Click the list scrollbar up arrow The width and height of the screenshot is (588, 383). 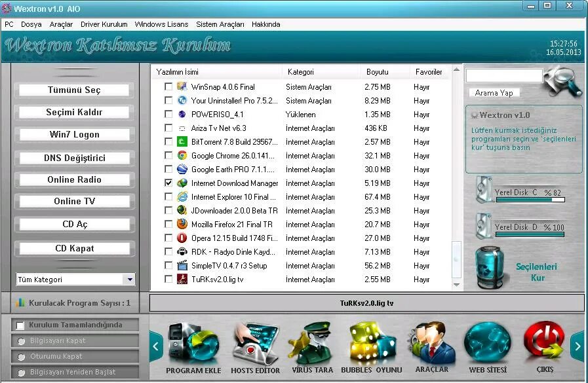tap(456, 69)
